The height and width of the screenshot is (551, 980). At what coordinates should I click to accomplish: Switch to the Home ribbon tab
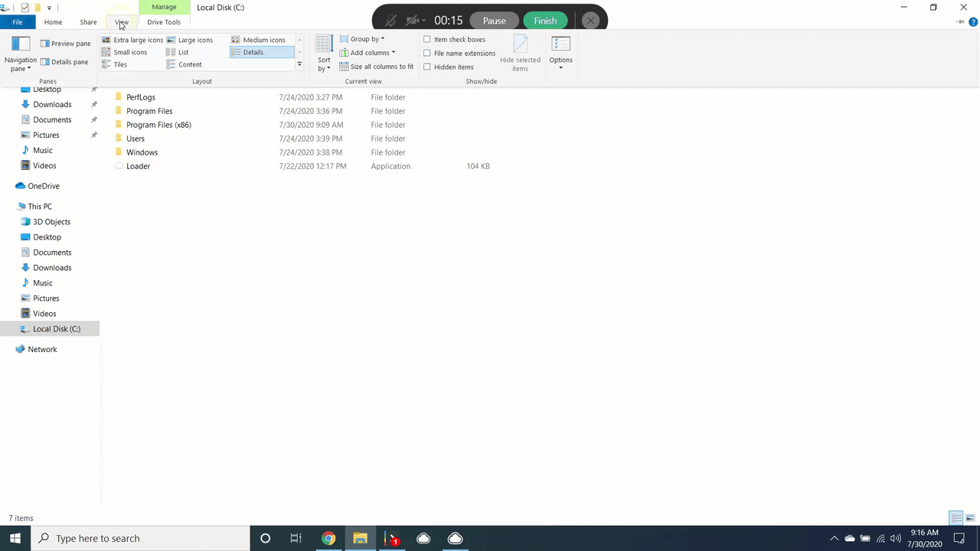(x=53, y=22)
